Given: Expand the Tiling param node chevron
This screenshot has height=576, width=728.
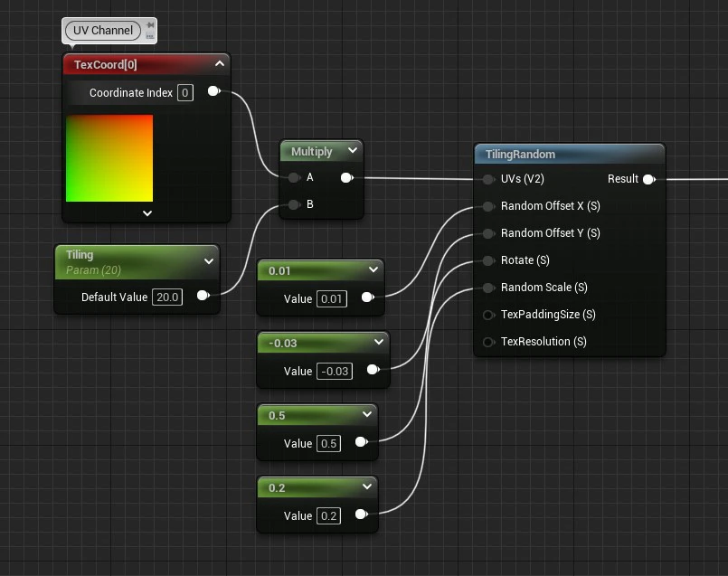Looking at the screenshot, I should pos(209,261).
